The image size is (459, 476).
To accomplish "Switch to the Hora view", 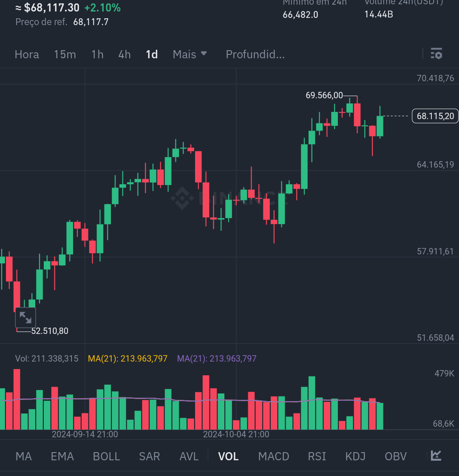I will tap(27, 54).
